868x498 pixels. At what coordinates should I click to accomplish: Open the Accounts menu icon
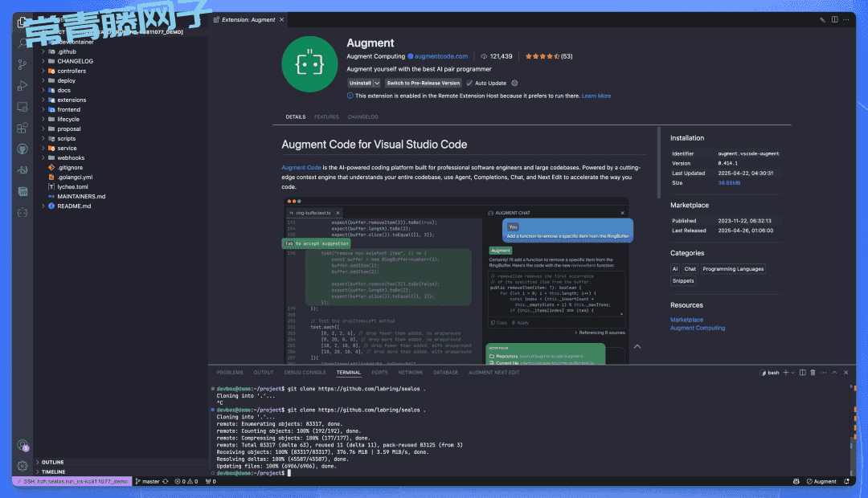pos(23,445)
